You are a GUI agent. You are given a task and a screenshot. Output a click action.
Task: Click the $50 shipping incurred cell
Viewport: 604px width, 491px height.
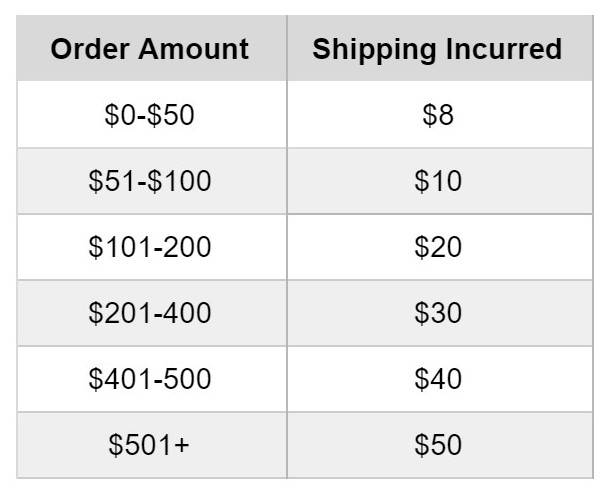pos(440,445)
